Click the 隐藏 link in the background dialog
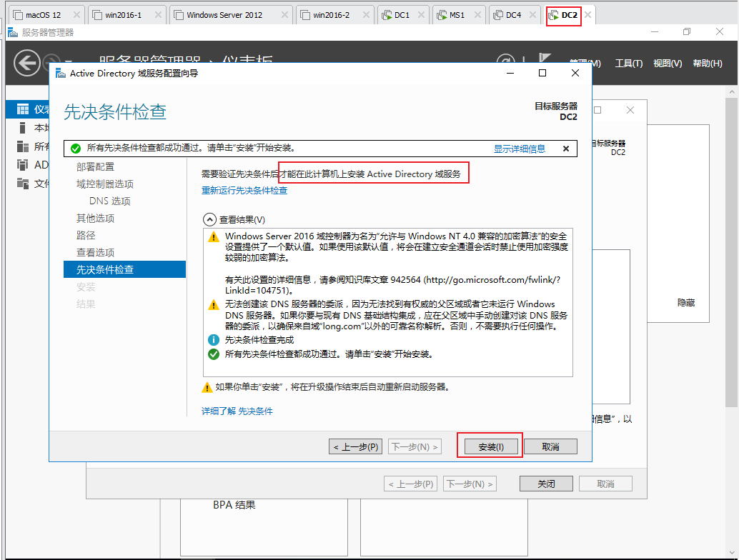Screen dimensions: 739x560 point(685,302)
